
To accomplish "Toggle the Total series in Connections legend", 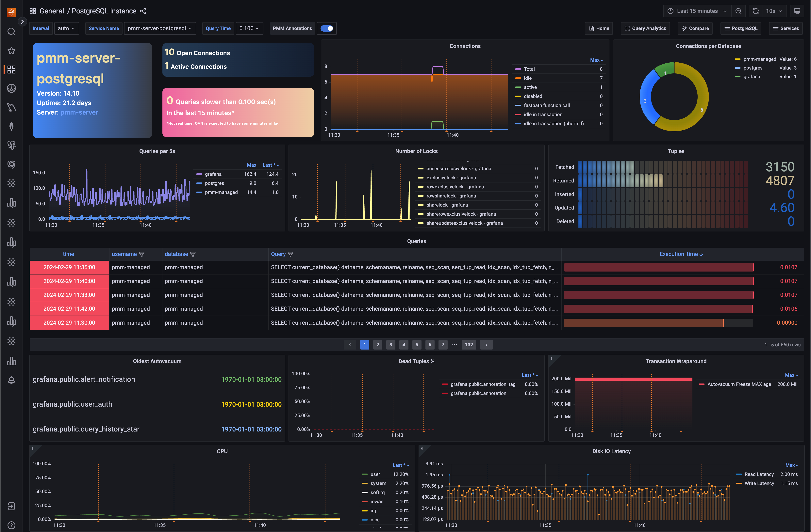I will point(529,69).
